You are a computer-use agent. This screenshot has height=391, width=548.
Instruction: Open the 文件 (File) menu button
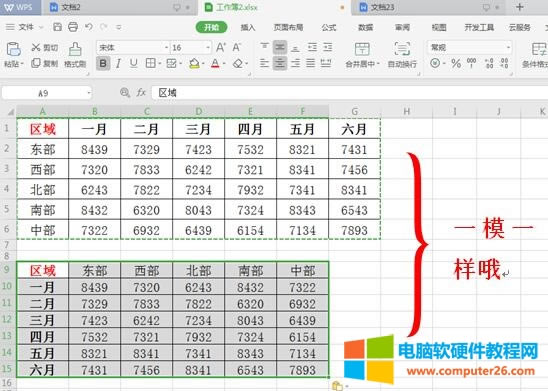[x=24, y=27]
